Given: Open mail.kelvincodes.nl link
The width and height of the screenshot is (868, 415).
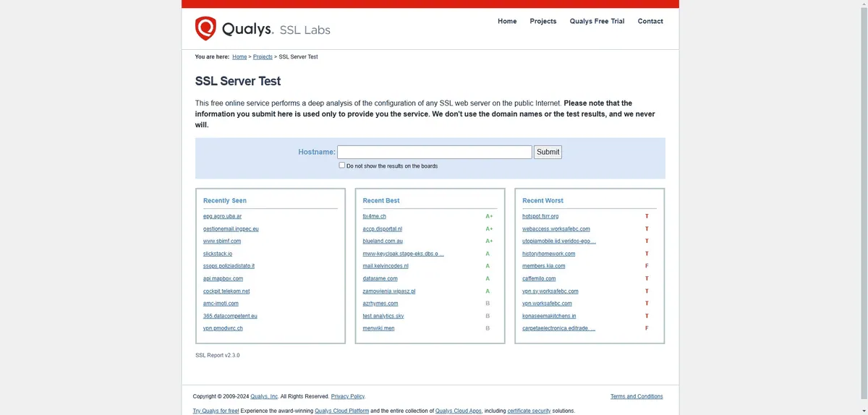Looking at the screenshot, I should pos(386,266).
